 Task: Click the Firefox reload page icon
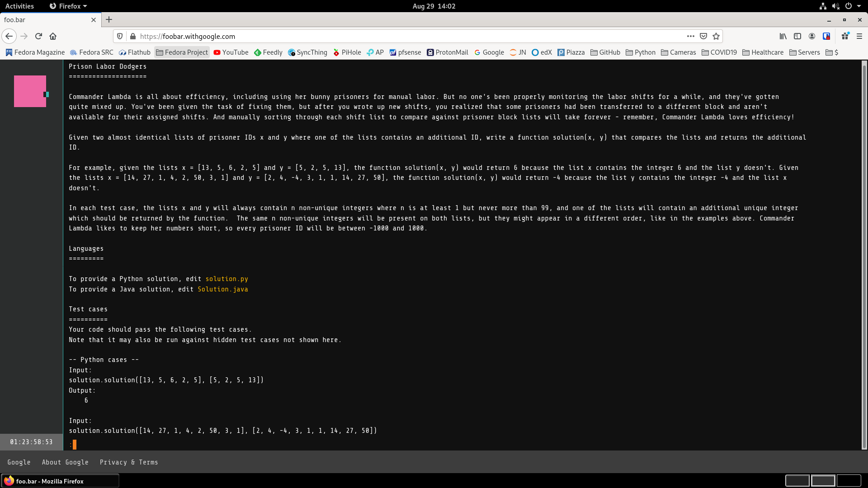(38, 36)
